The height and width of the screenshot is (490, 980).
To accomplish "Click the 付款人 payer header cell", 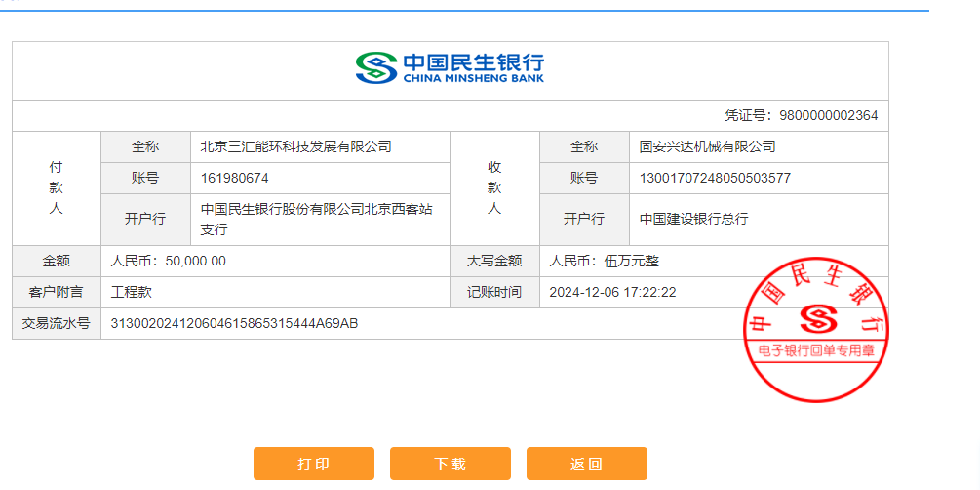I will tap(56, 188).
